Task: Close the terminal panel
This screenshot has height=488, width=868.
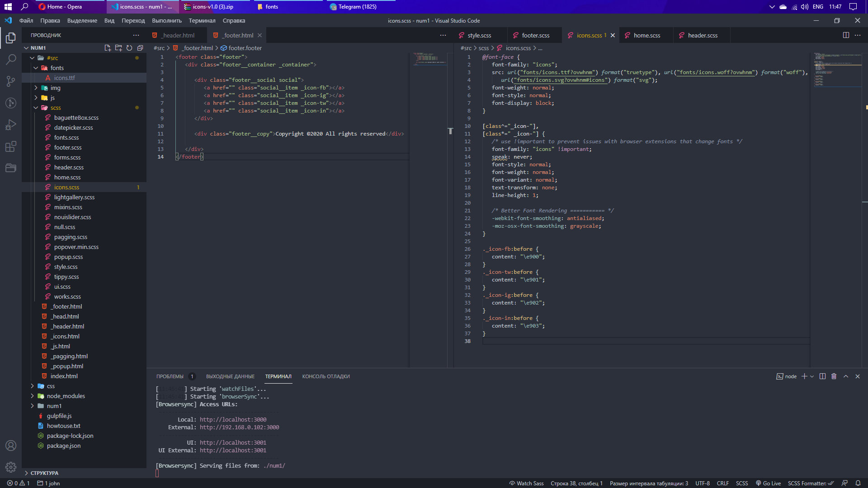Action: [858, 376]
